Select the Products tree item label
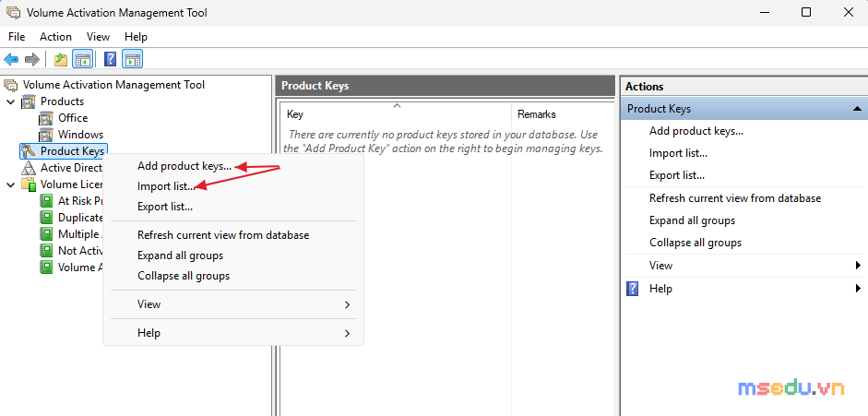Screen dimensions: 868x416 [x=62, y=101]
